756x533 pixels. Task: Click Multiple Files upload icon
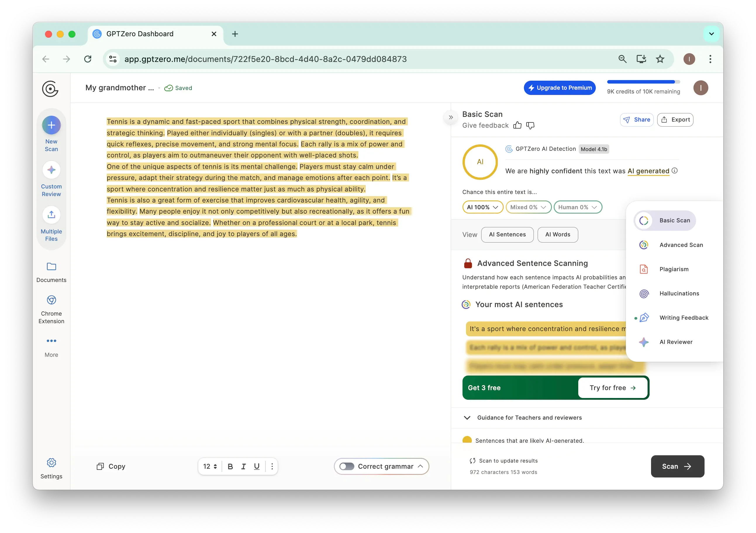[x=51, y=215]
